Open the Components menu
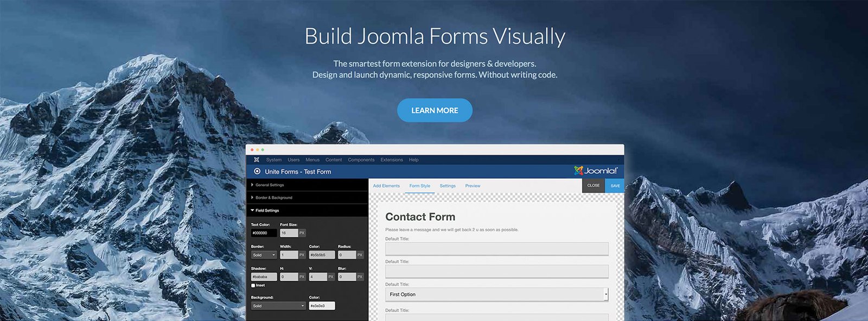The height and width of the screenshot is (321, 868). coord(361,160)
